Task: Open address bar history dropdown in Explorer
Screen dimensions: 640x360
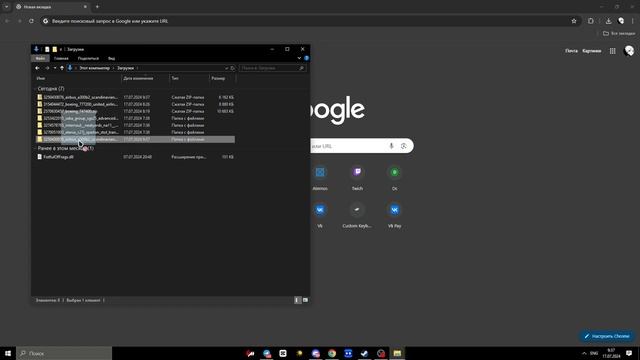Action: click(x=227, y=68)
